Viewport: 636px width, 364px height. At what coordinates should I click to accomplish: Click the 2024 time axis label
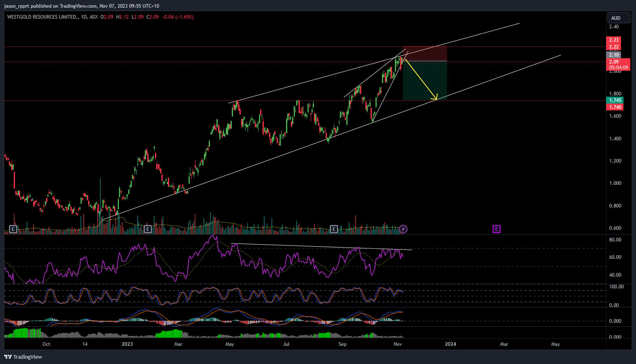coord(450,344)
